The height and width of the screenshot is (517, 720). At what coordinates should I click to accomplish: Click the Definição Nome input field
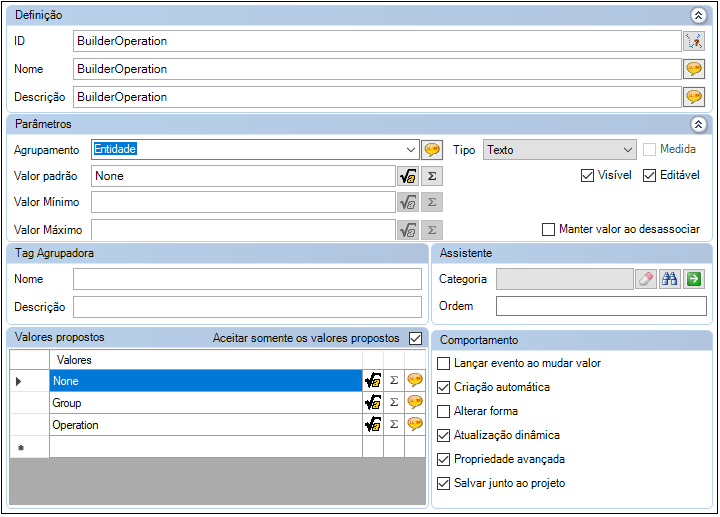(x=377, y=69)
